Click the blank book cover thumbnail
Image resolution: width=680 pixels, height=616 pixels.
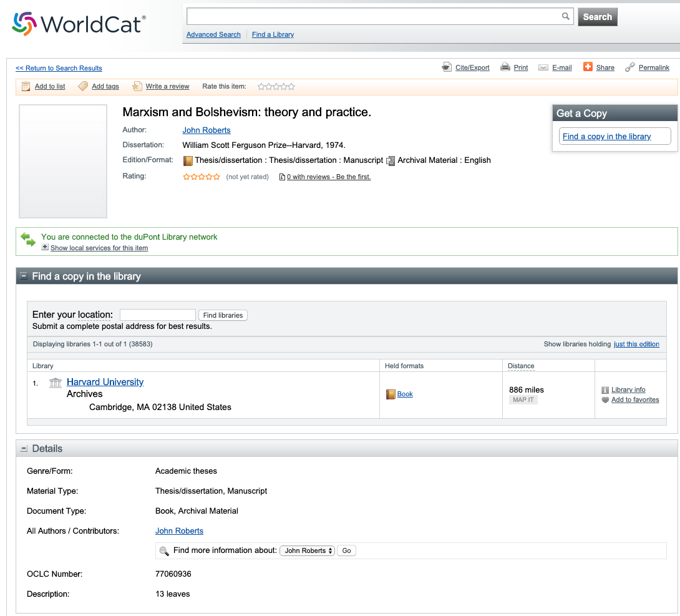pyautogui.click(x=63, y=162)
